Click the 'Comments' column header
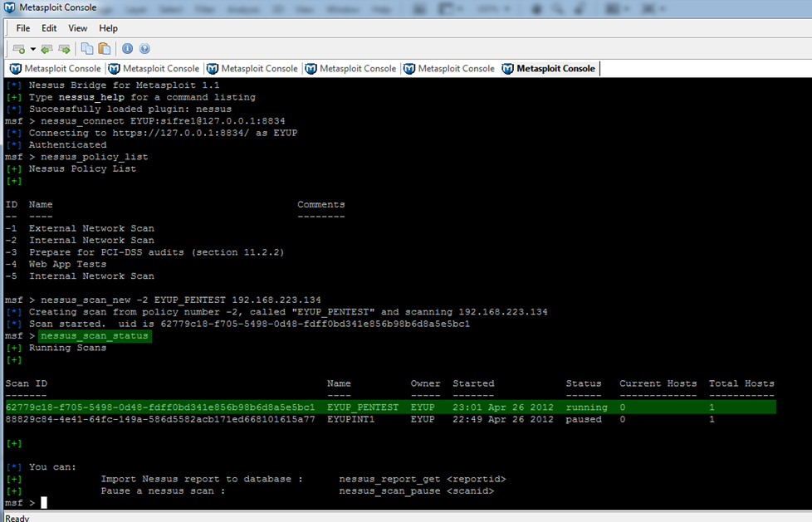The height and width of the screenshot is (522, 812). point(321,204)
